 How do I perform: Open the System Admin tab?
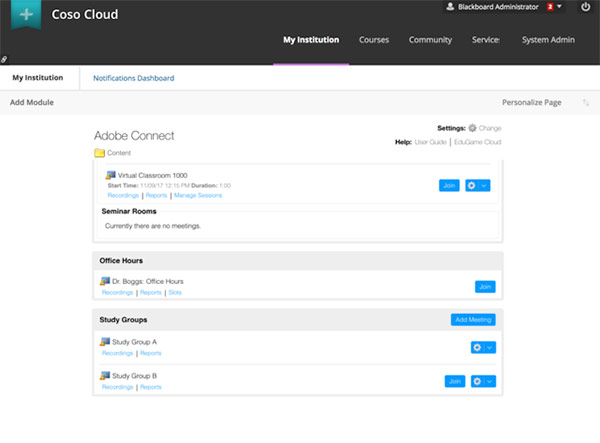pos(548,40)
